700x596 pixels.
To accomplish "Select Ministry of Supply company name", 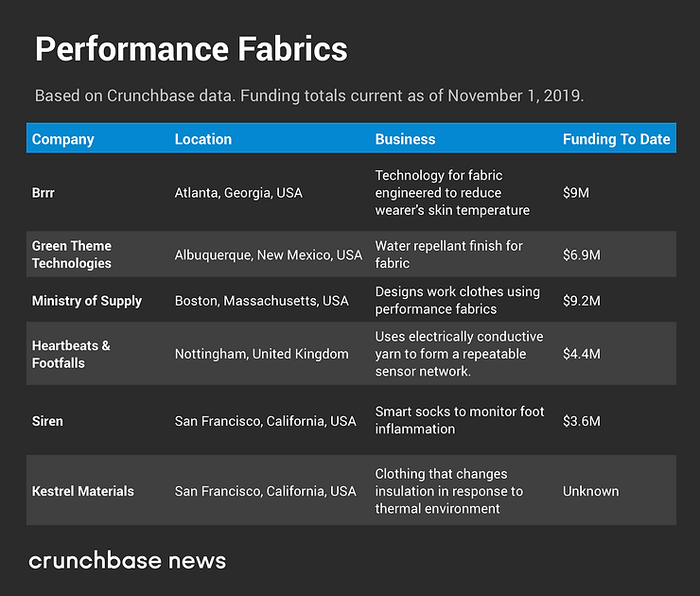I will click(87, 301).
